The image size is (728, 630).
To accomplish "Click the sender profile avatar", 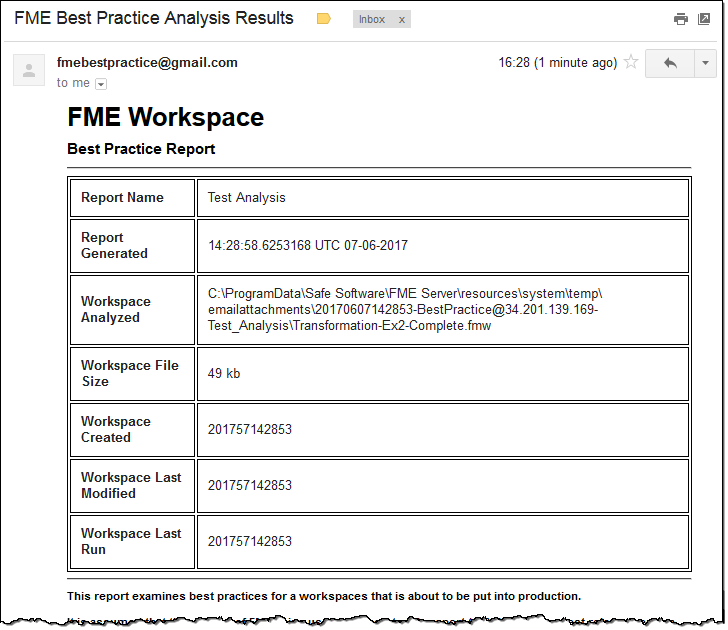I will (29, 70).
